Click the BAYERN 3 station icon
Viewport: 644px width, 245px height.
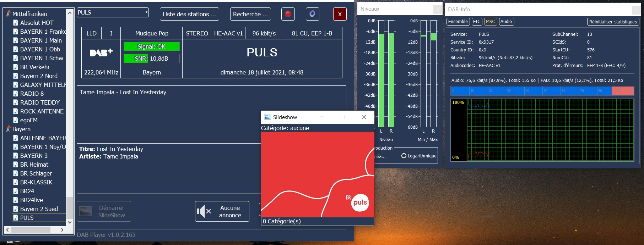point(16,156)
